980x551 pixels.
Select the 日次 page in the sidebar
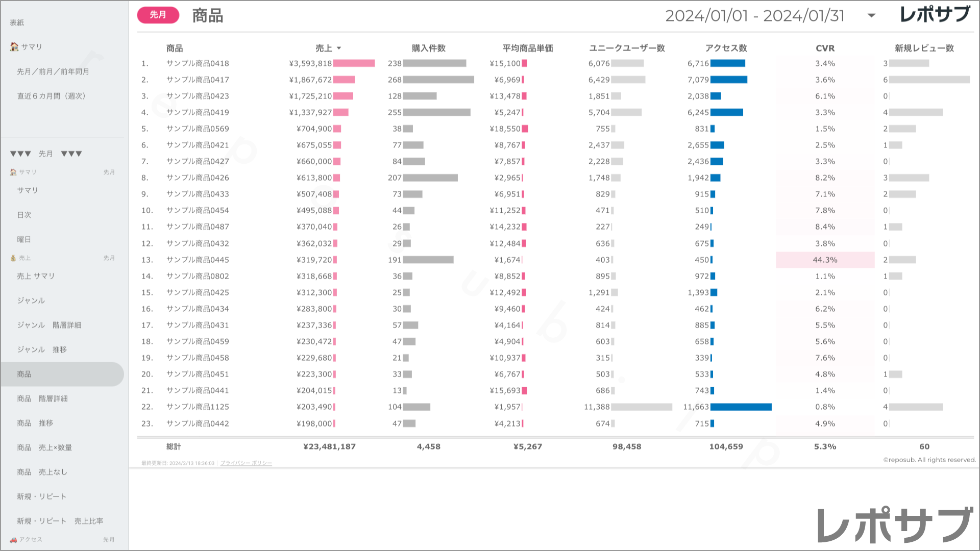[x=24, y=215]
